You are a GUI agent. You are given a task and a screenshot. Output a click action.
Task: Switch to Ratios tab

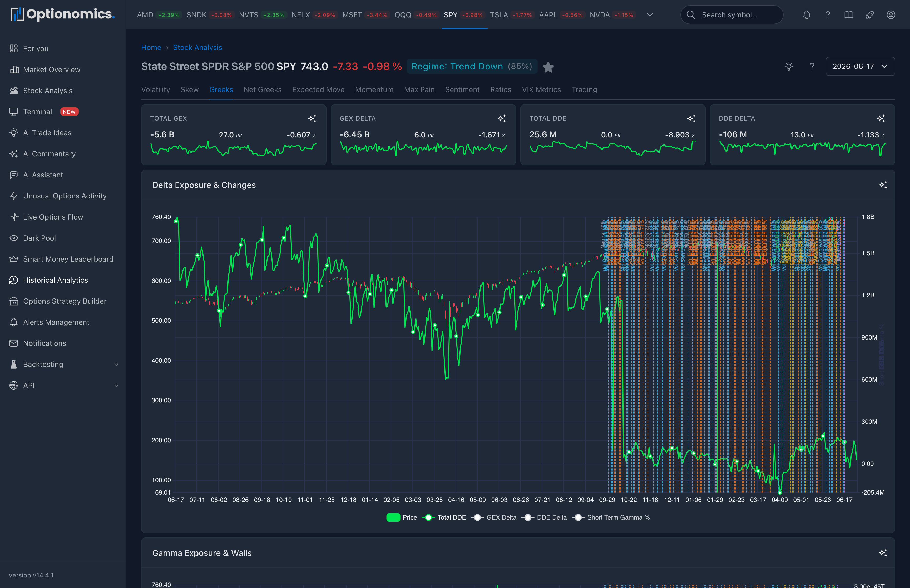(501, 89)
